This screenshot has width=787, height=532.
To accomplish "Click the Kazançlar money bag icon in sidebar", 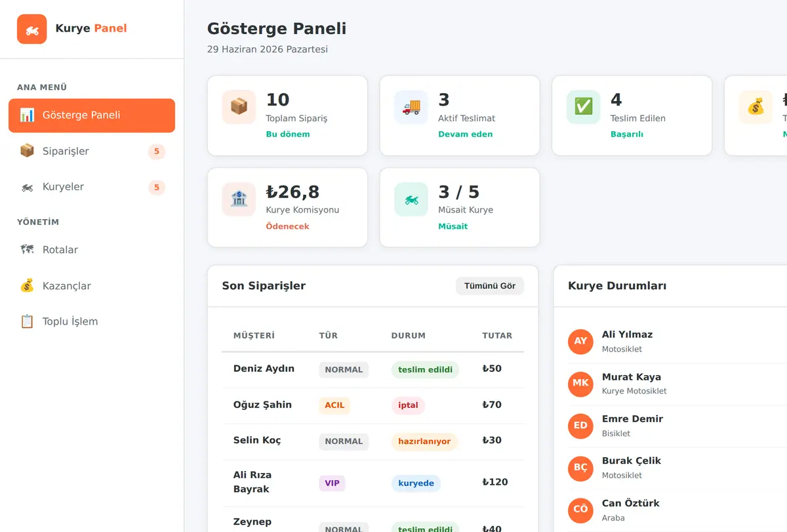I will 27,286.
